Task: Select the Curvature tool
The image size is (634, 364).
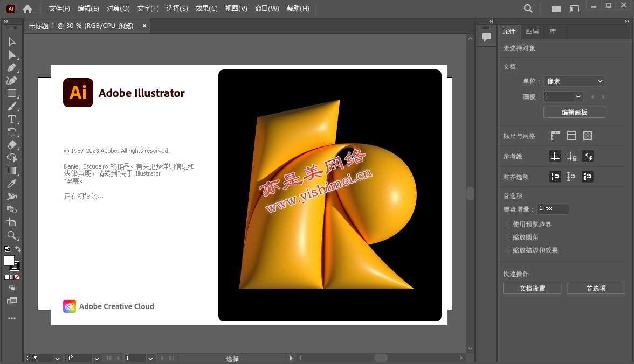Action: click(x=12, y=80)
